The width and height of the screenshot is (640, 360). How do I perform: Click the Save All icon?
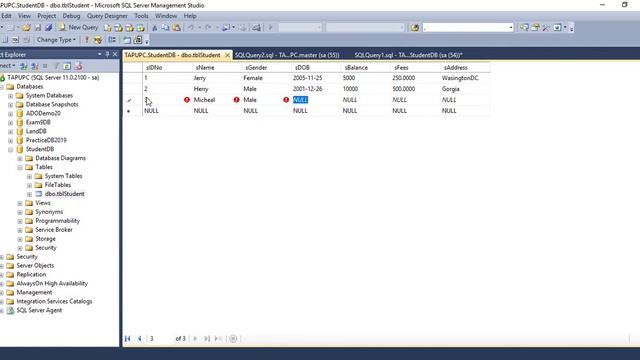[x=49, y=27]
